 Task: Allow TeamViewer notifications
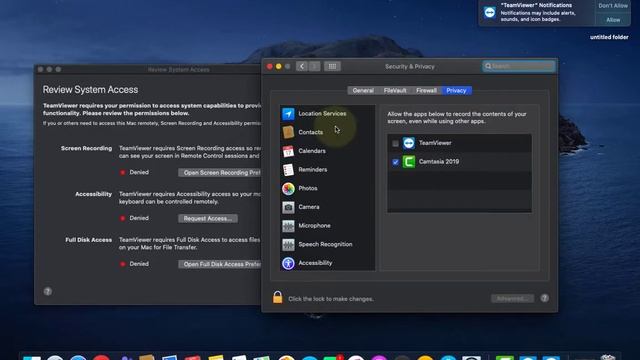point(613,20)
